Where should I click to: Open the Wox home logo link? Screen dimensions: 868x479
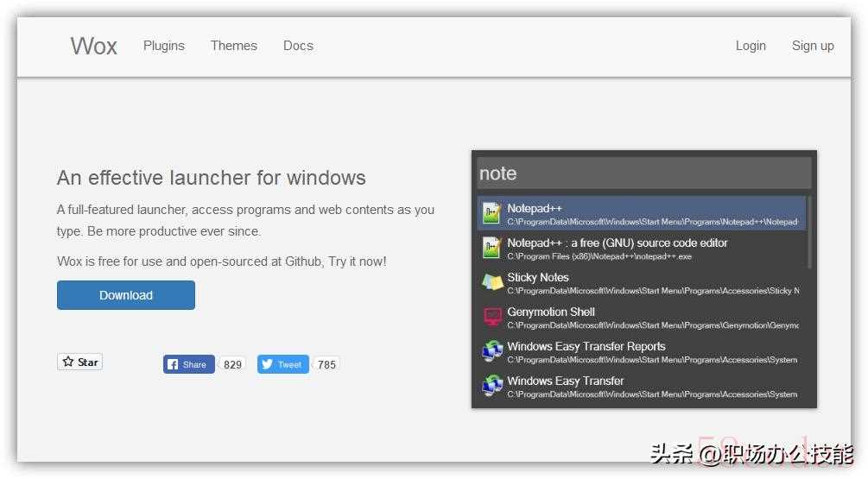click(93, 46)
